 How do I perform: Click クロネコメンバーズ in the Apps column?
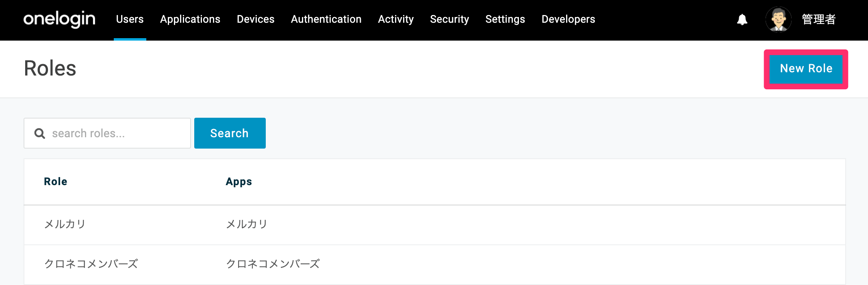point(273,264)
